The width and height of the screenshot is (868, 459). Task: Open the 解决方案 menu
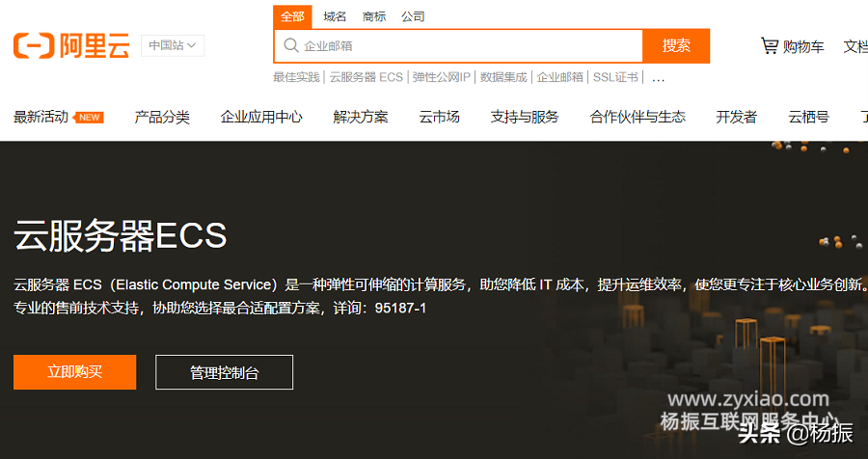click(361, 117)
